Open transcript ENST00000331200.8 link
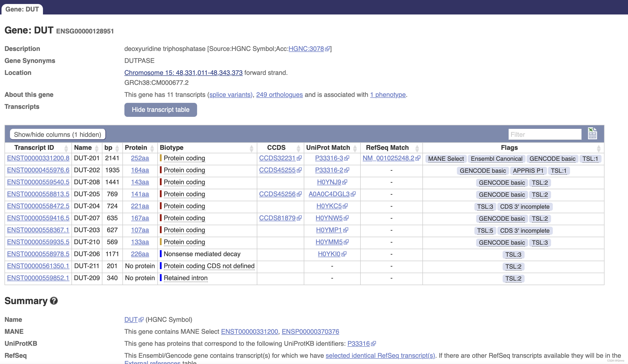Screen dimensions: 628x364 (38, 158)
